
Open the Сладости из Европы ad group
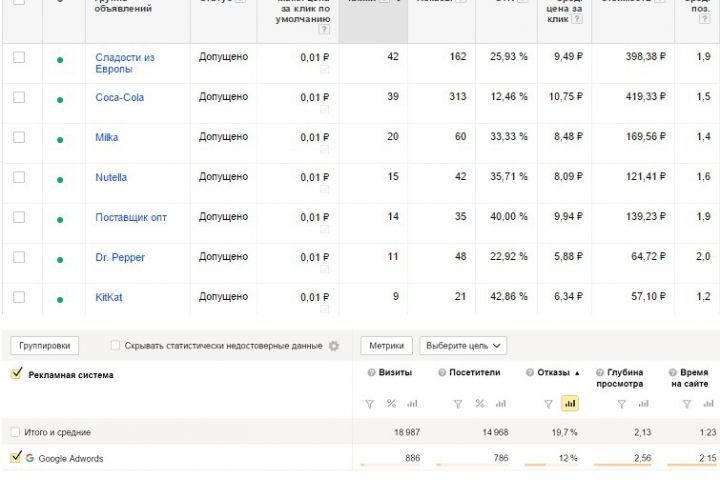coord(125,63)
